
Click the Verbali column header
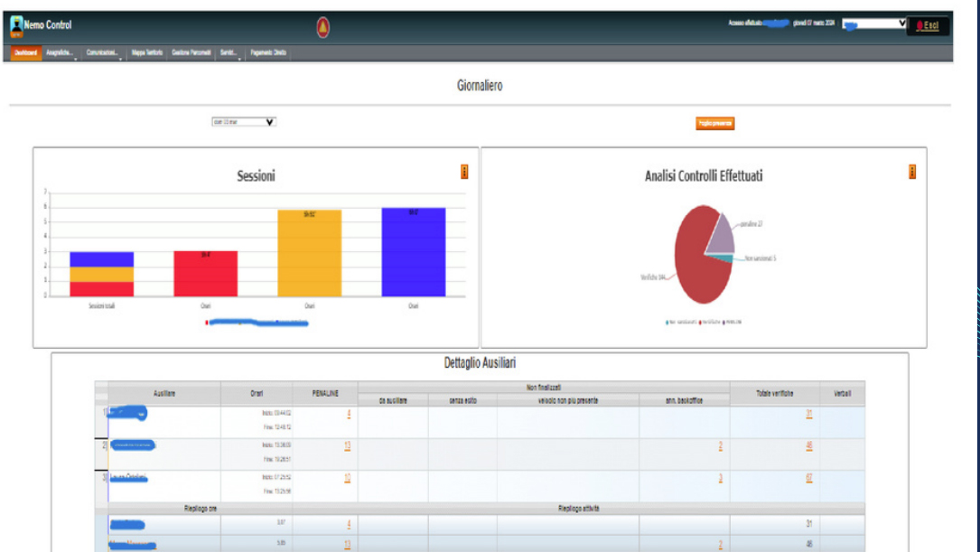[843, 394]
